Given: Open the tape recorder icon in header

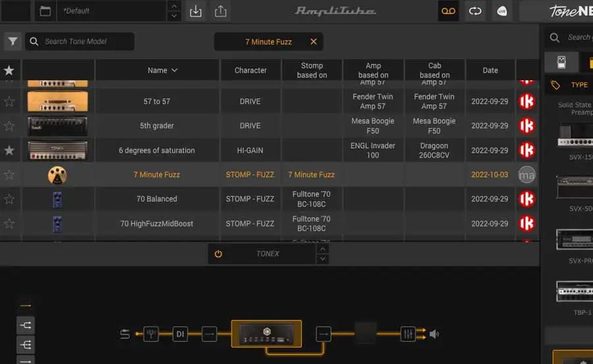Looking at the screenshot, I should pos(448,11).
